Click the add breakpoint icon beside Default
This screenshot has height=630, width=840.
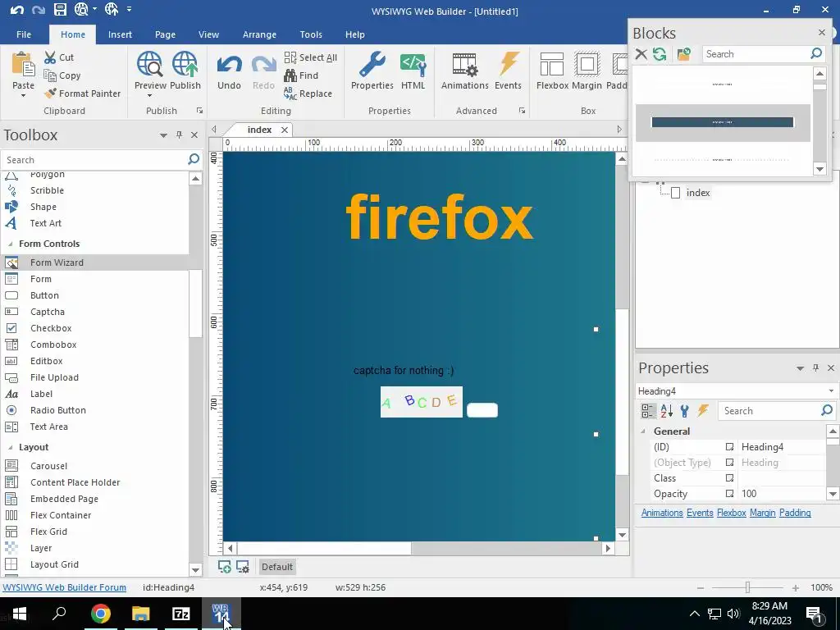pos(225,567)
